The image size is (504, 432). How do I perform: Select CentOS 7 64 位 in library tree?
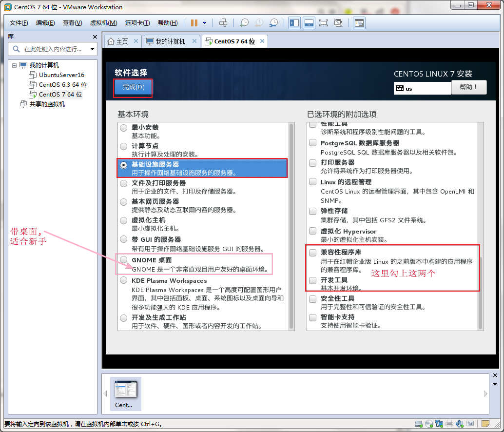(60, 95)
